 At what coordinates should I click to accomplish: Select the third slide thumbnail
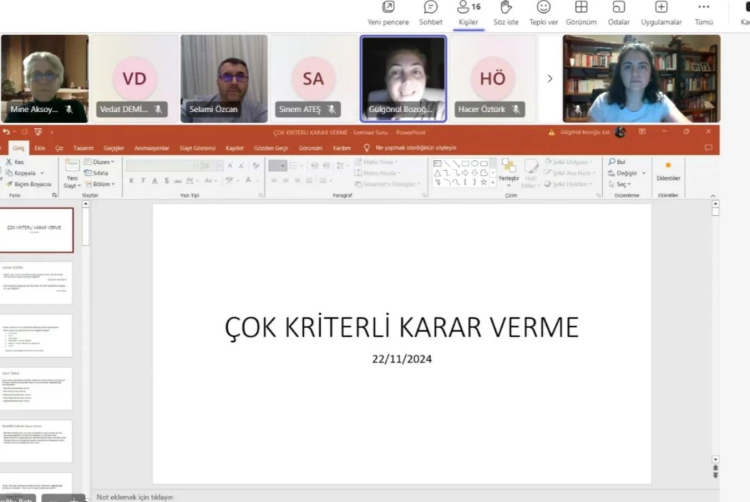tap(36, 336)
